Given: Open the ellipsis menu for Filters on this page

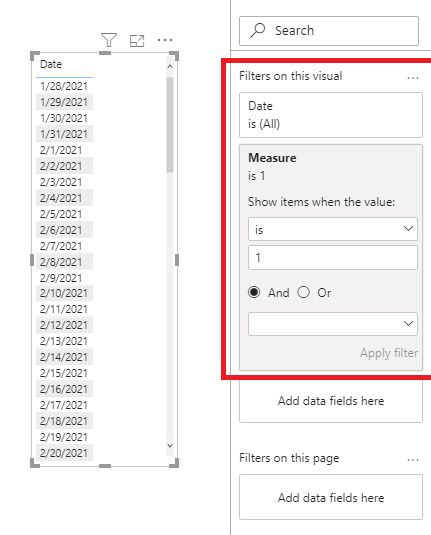Looking at the screenshot, I should [413, 460].
